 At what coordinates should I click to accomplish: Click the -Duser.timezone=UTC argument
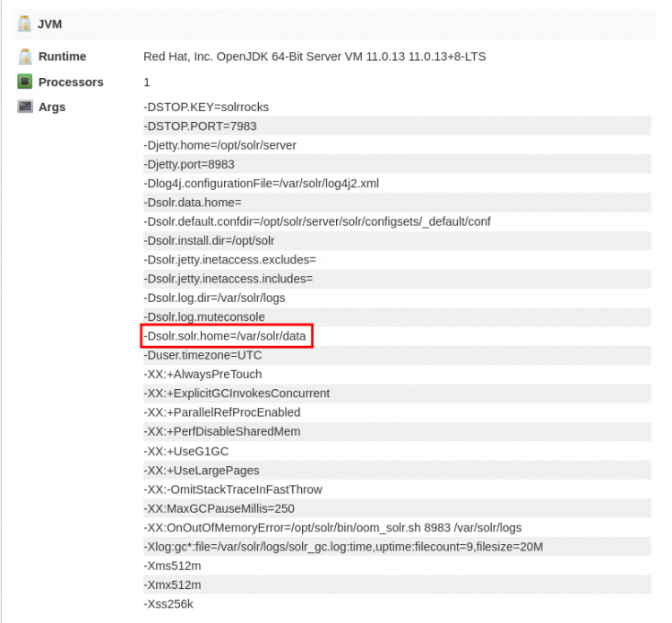coord(202,355)
